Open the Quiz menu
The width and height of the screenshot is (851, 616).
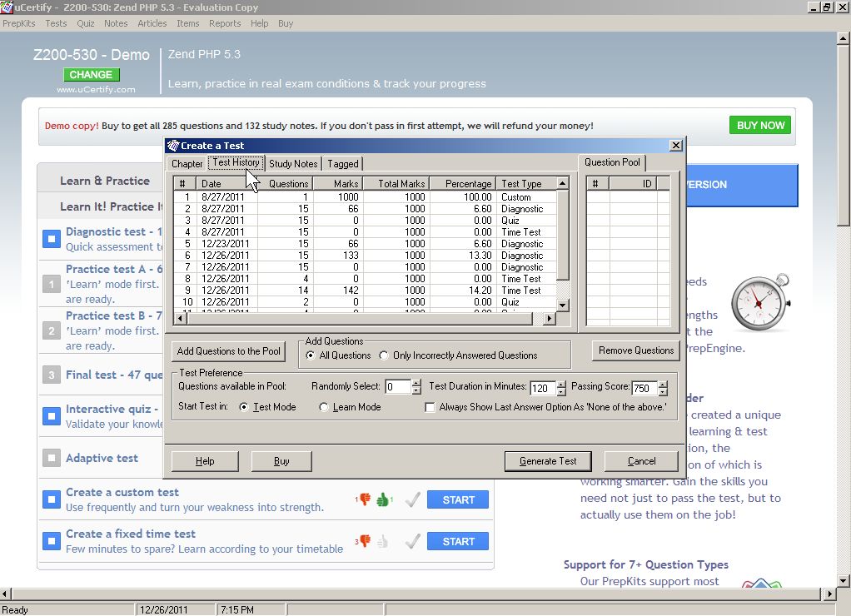[x=85, y=23]
